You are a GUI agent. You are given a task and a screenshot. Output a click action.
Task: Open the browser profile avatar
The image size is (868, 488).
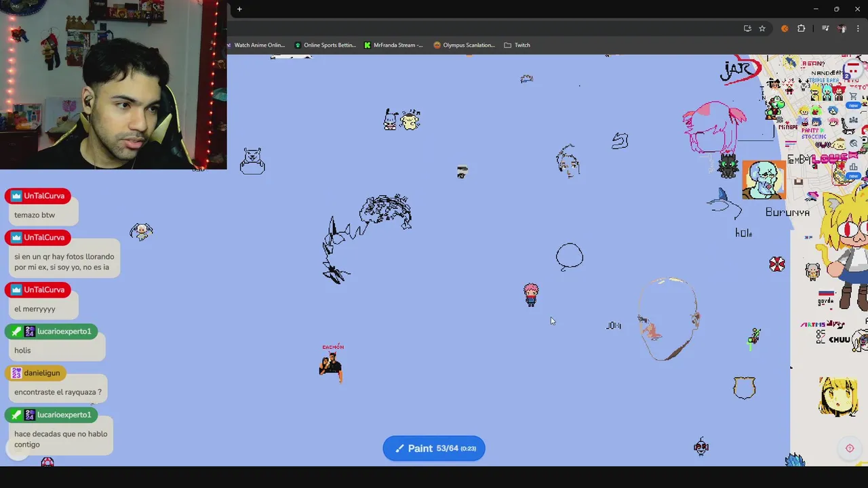[x=842, y=28]
